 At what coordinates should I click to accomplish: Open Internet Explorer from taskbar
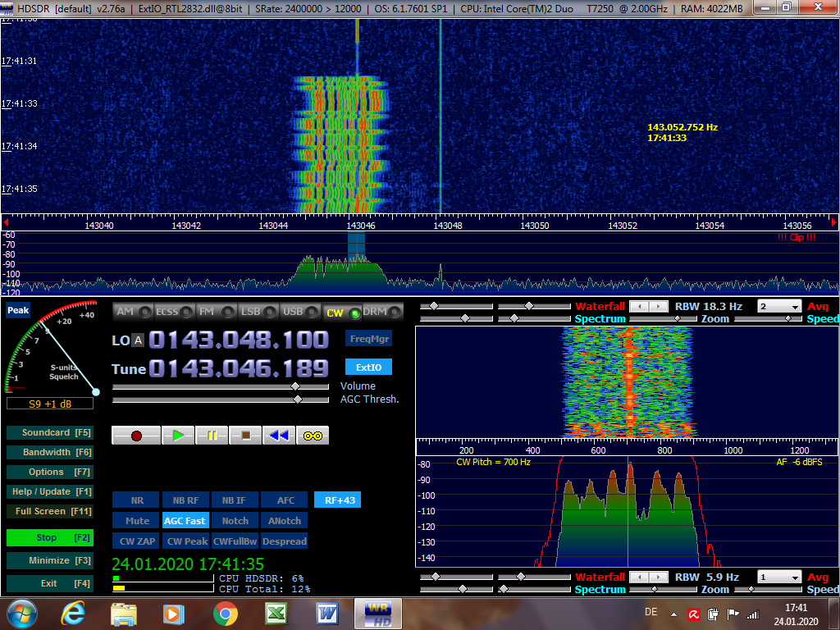73,614
